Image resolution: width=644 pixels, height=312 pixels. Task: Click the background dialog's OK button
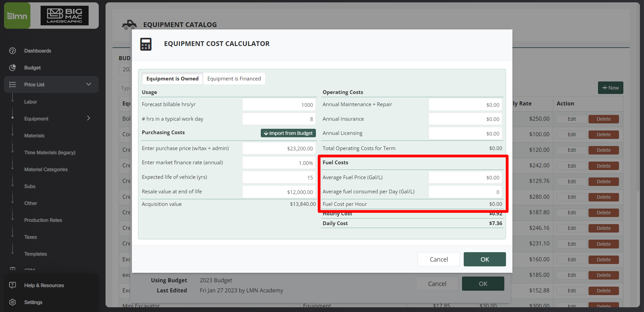tap(483, 284)
